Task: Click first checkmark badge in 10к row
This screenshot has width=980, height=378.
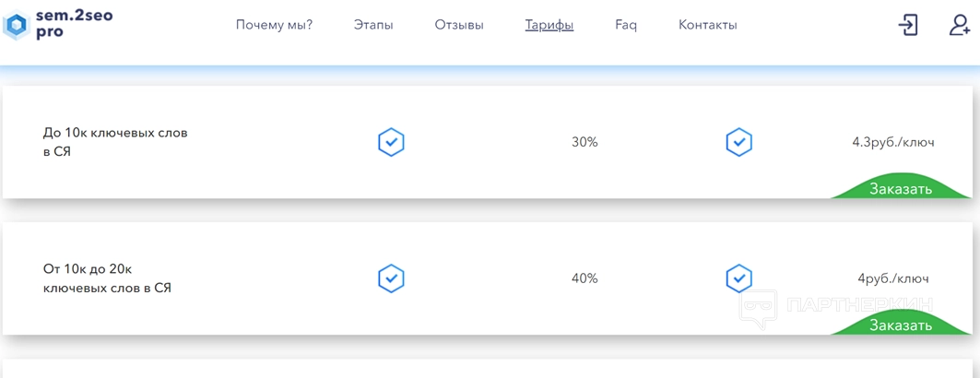Action: point(391,142)
